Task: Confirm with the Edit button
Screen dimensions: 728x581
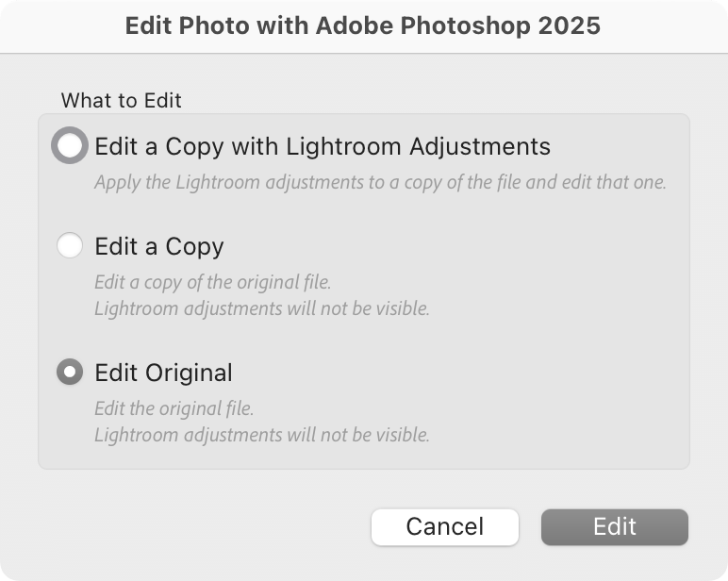Action: (x=614, y=526)
